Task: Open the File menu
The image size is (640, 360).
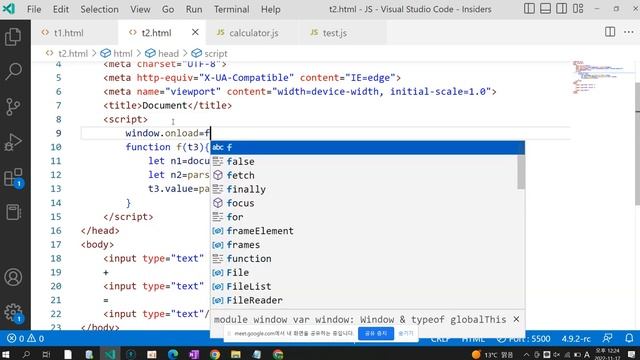Action: tap(34, 9)
